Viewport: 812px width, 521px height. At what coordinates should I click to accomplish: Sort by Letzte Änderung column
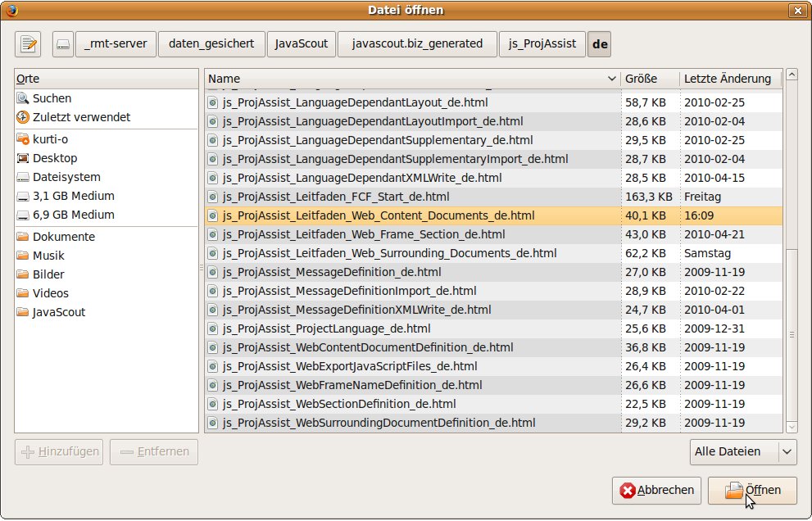(728, 79)
